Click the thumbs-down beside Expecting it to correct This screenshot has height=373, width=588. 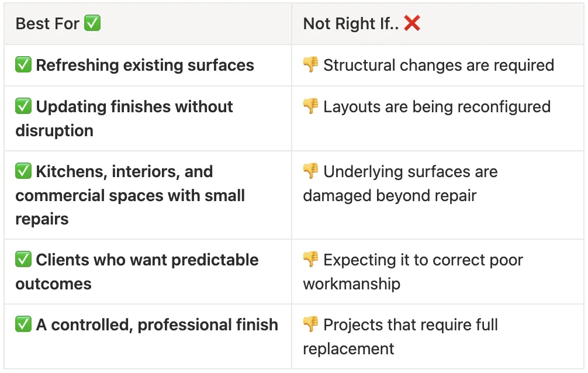coord(310,260)
